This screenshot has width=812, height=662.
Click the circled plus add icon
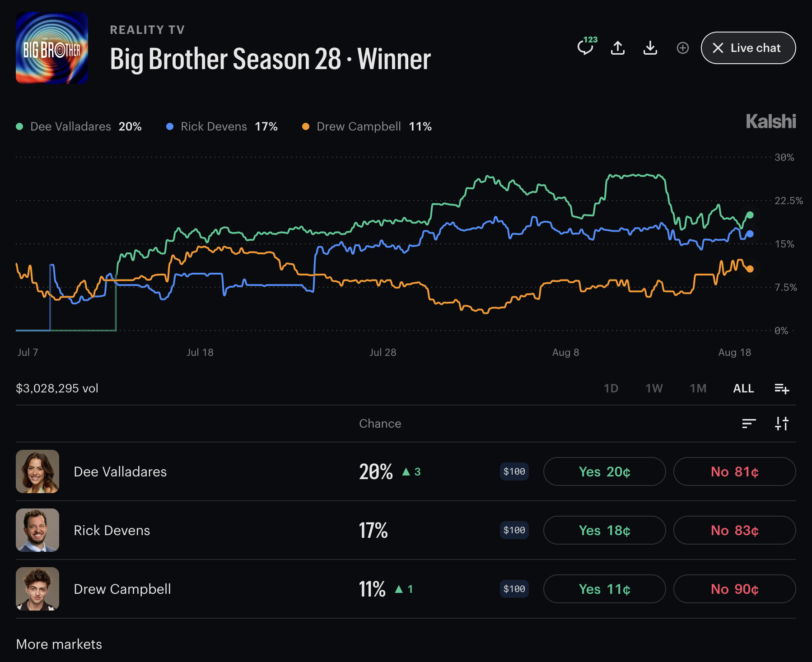tap(683, 48)
